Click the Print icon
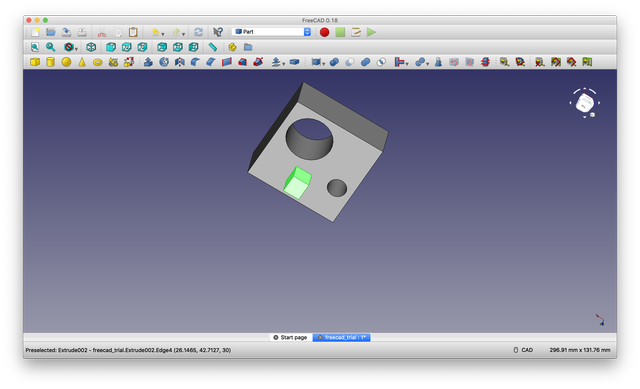Viewport: 640px width, 389px height. pyautogui.click(x=82, y=32)
